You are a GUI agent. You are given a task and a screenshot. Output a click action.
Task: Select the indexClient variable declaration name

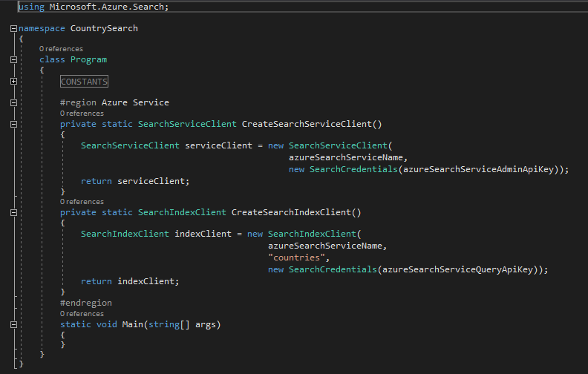pos(203,234)
